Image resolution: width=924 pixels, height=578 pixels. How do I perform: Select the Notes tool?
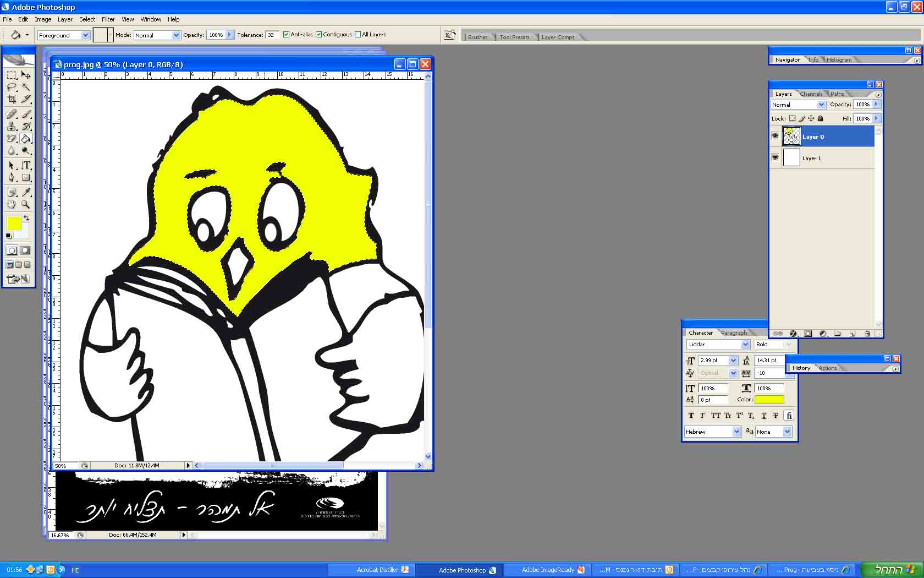click(12, 192)
